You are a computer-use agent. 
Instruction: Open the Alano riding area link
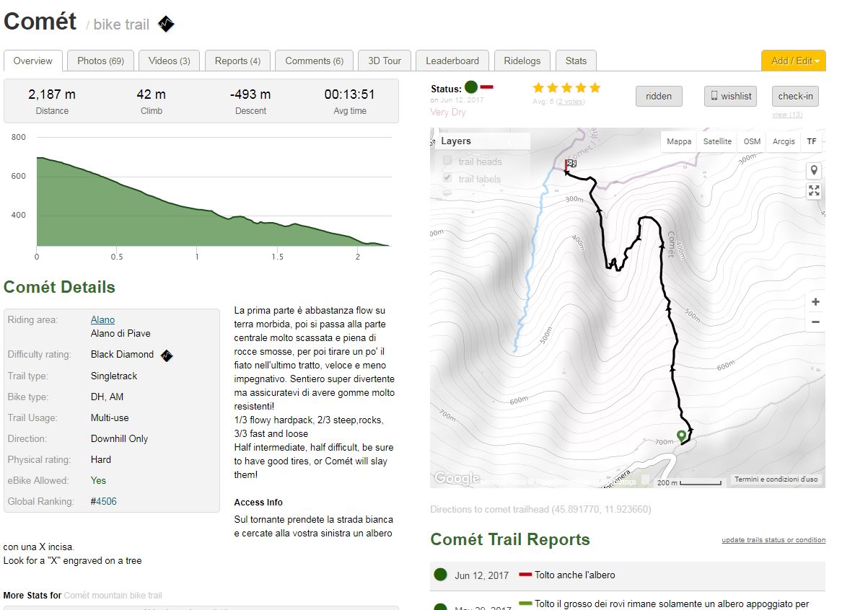[x=102, y=319]
